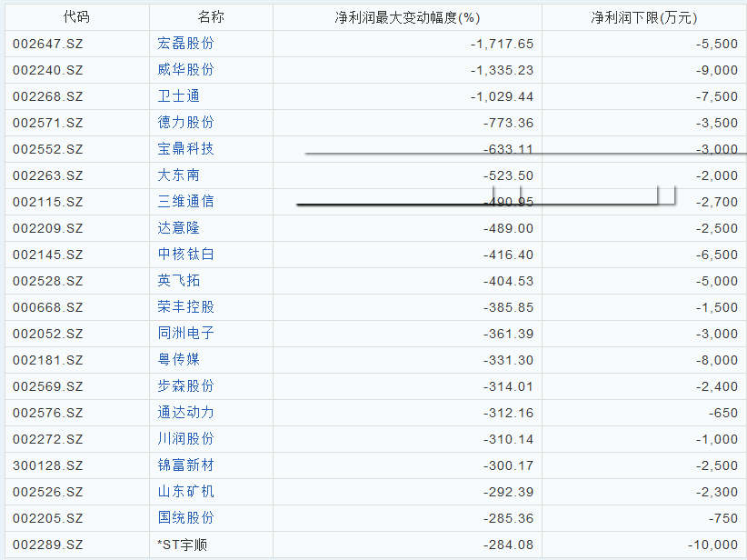This screenshot has height=560, width=747.
Task: Select the 代码 column header
Action: 76,17
